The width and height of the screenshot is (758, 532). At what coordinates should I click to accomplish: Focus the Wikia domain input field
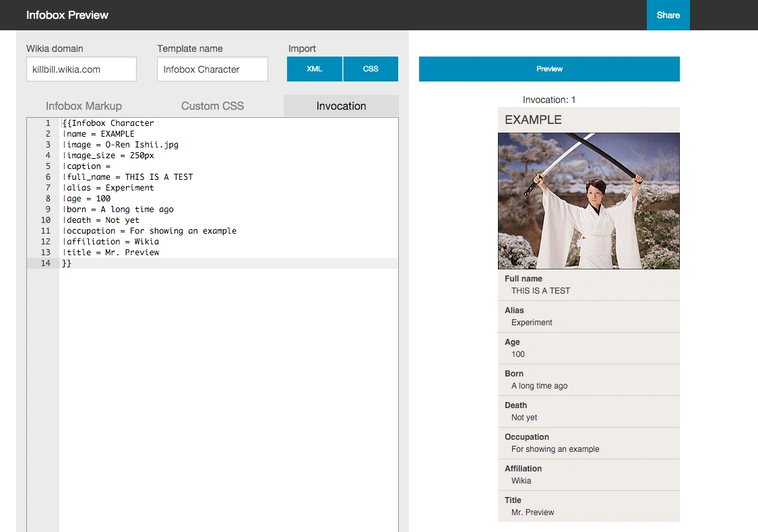[81, 69]
